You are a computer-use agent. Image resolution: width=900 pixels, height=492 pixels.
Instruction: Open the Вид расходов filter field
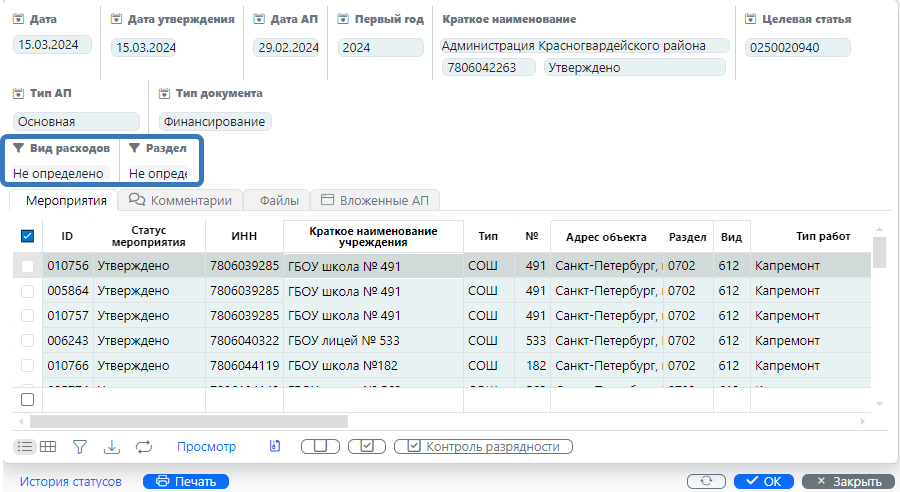click(x=59, y=173)
